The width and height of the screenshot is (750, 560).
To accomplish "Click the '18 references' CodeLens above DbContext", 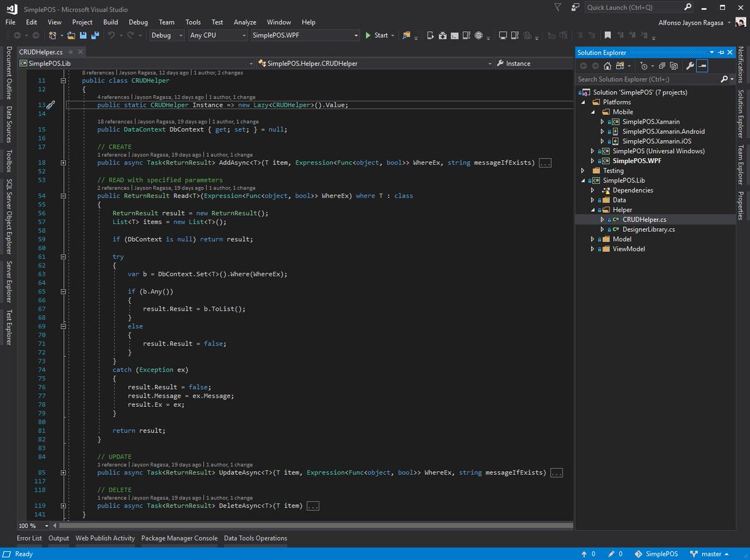I will (115, 121).
